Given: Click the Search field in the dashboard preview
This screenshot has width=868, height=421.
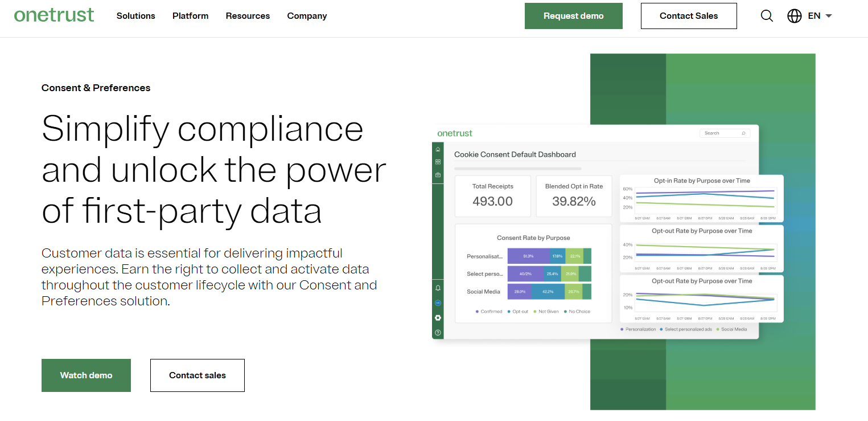Looking at the screenshot, I should (725, 133).
